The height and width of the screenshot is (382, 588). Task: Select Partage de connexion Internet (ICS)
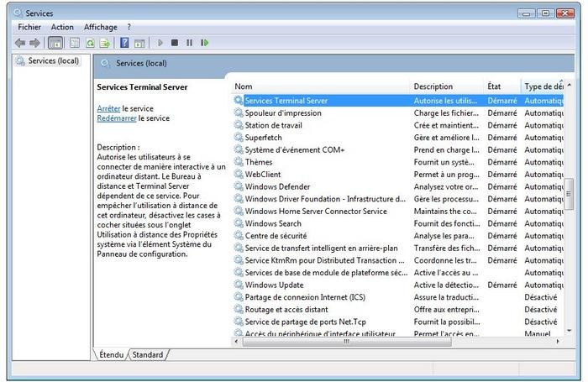(x=398, y=297)
